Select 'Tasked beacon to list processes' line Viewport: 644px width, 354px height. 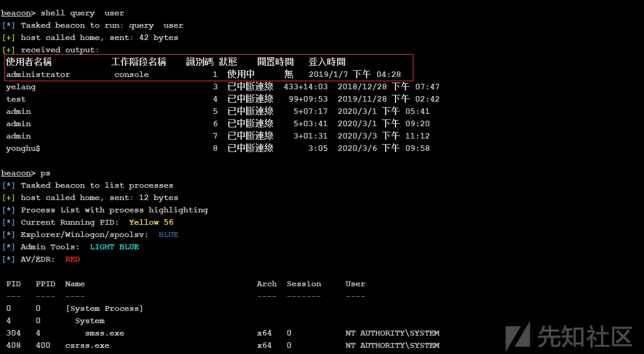coord(87,185)
